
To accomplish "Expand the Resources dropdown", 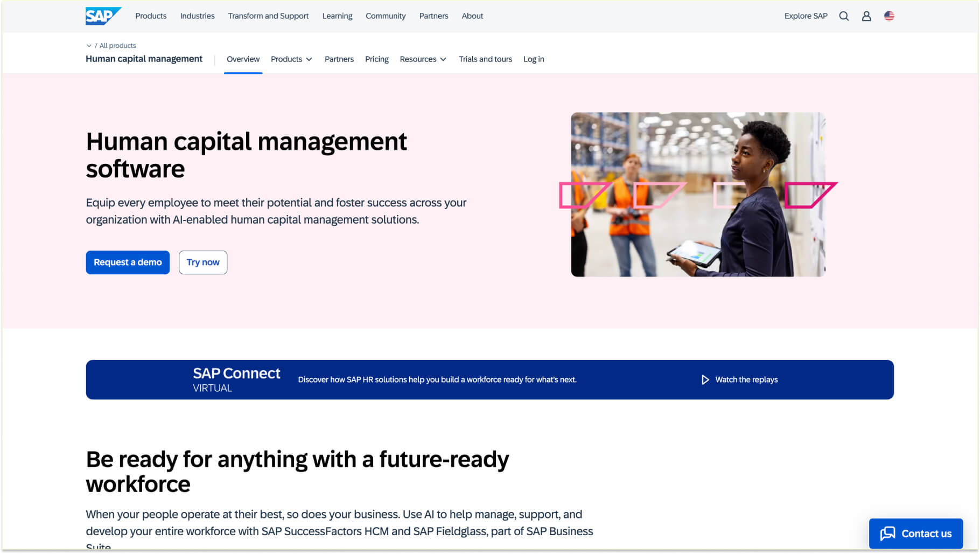I will pyautogui.click(x=423, y=59).
